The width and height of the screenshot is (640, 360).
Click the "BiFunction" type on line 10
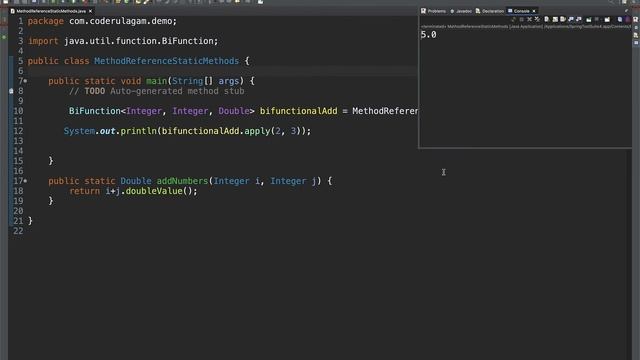tap(95, 111)
